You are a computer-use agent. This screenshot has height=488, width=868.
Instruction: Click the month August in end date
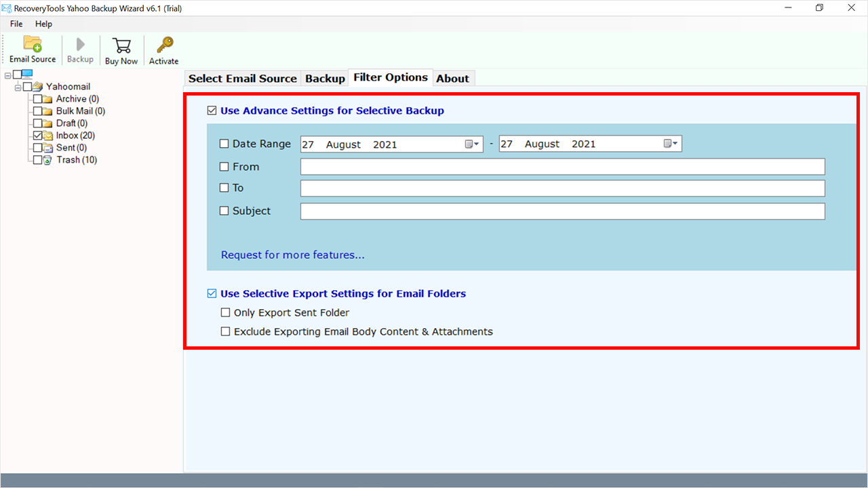[542, 144]
